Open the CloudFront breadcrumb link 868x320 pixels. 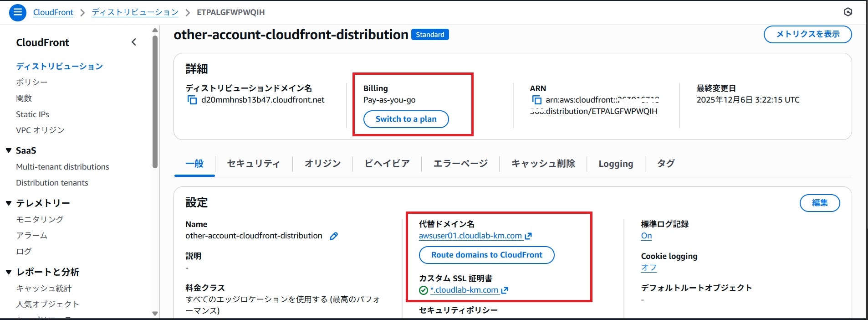coord(53,12)
